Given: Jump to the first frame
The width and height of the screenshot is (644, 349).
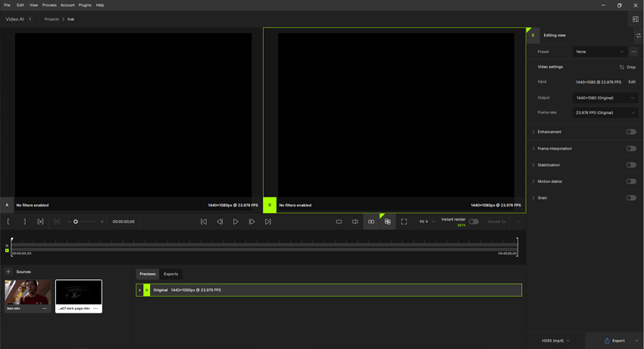Looking at the screenshot, I should 204,222.
